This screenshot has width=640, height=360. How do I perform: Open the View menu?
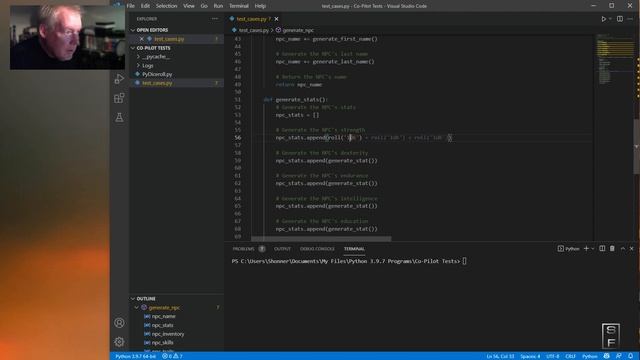pyautogui.click(x=189, y=6)
